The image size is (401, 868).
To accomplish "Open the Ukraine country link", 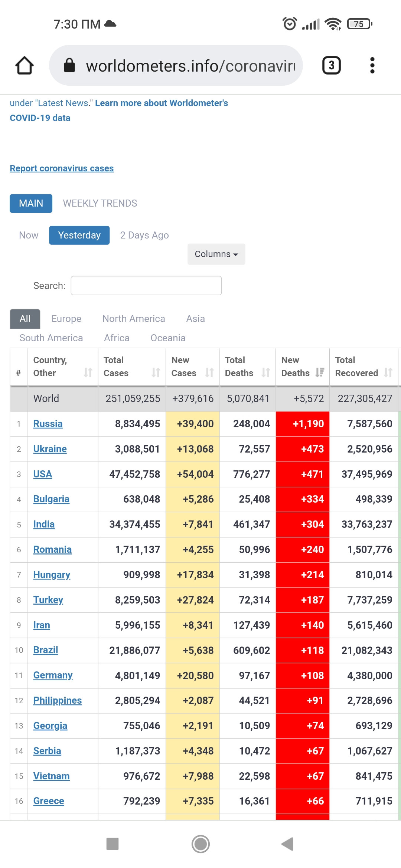I will [x=50, y=449].
